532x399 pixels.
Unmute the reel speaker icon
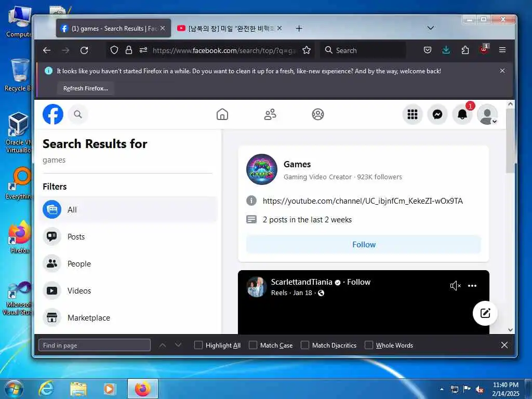(455, 286)
